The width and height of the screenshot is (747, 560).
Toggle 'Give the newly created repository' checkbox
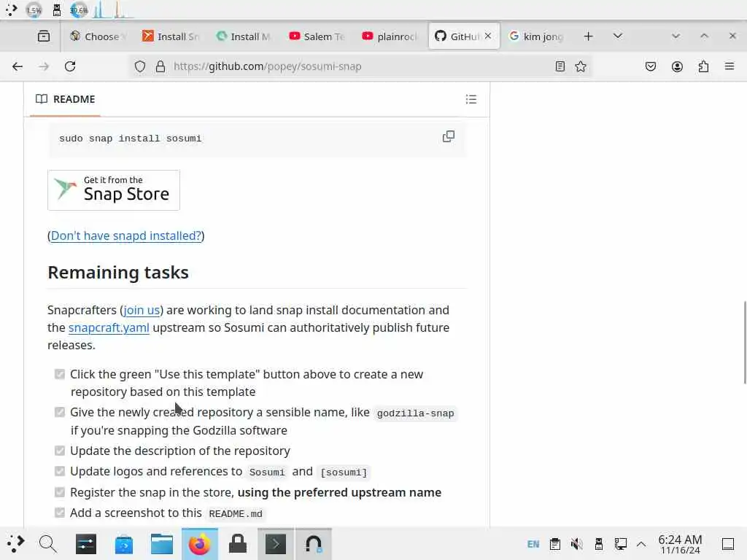(60, 412)
